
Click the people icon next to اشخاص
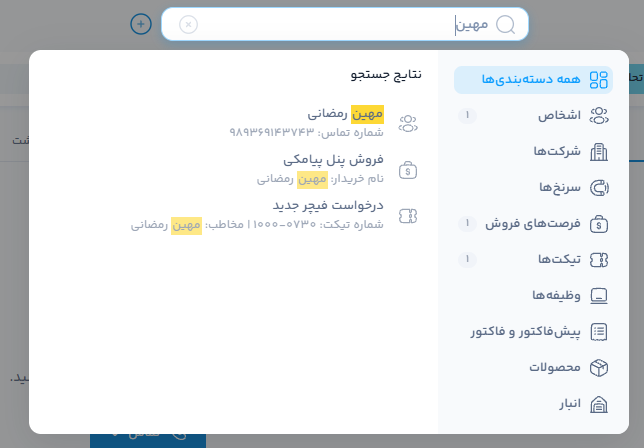pos(599,116)
